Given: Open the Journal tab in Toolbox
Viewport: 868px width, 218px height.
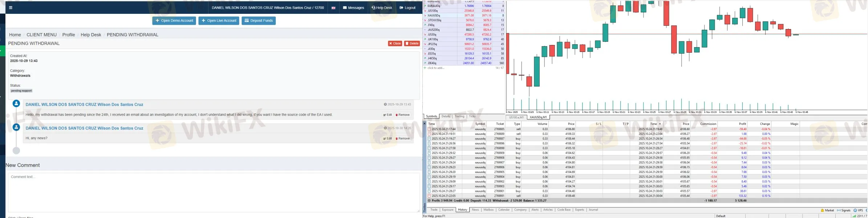Looking at the screenshot, I should 593,210.
